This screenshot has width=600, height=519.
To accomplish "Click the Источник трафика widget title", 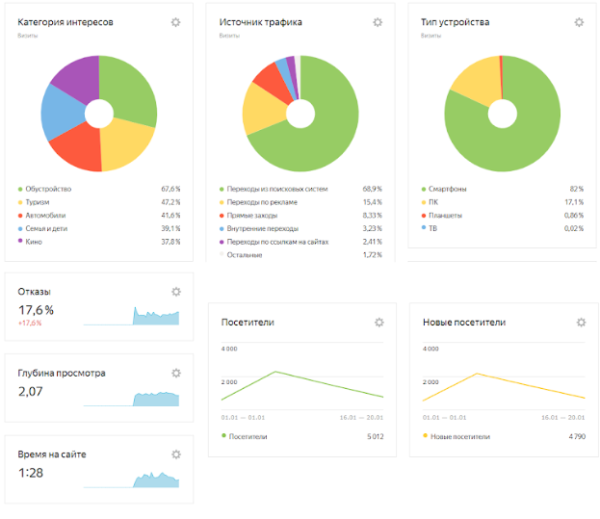I will [x=260, y=22].
